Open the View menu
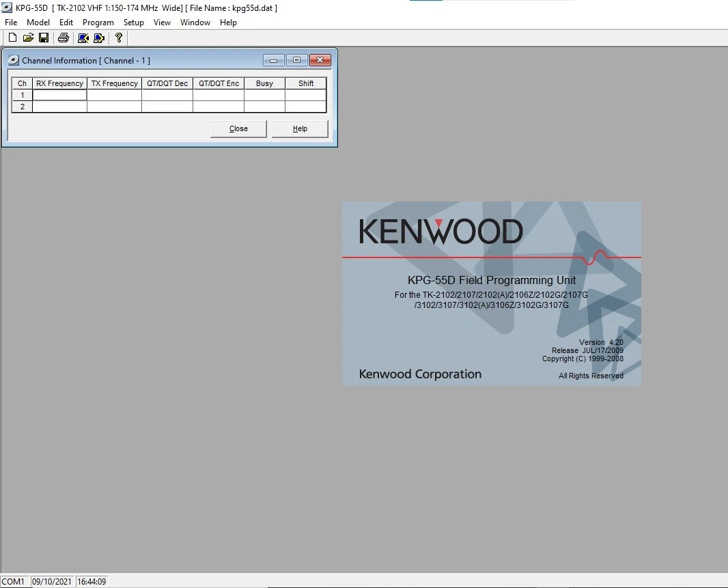The width and height of the screenshot is (728, 588). tap(162, 23)
